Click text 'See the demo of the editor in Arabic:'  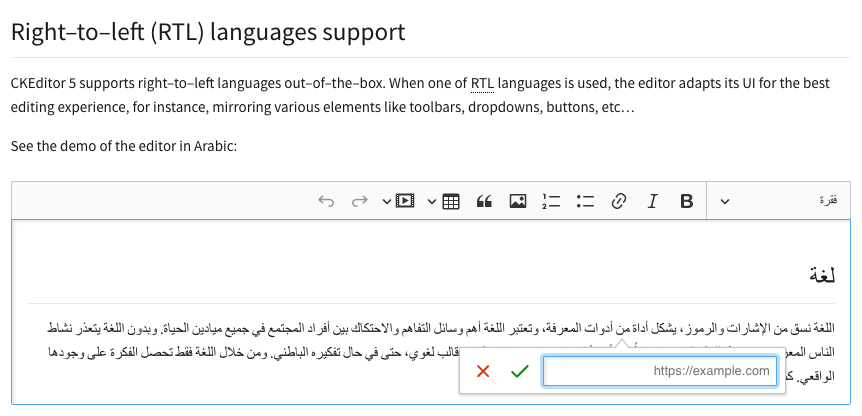pyautogui.click(x=124, y=146)
